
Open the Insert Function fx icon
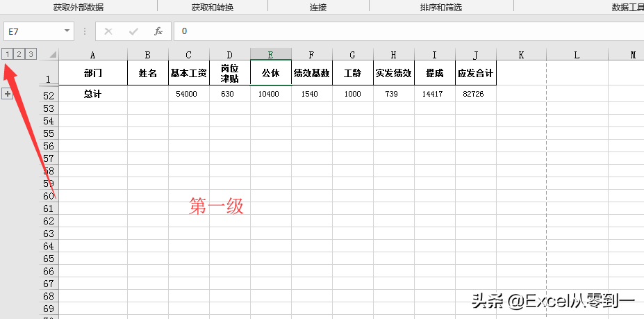click(158, 31)
